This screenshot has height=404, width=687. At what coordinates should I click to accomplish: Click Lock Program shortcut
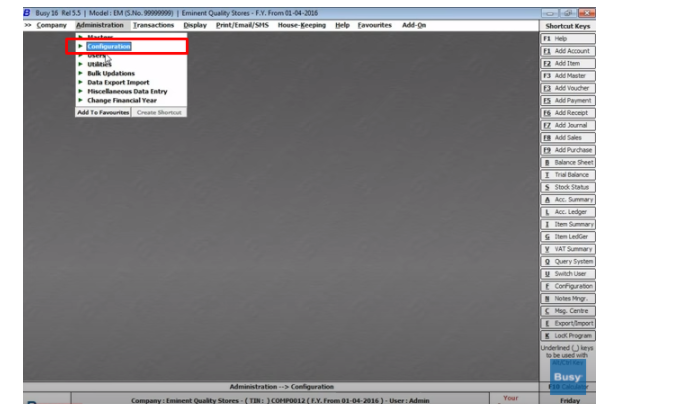[x=568, y=336]
